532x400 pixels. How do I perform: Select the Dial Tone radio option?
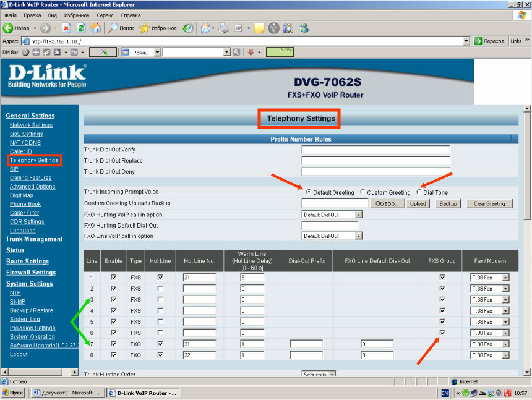pos(419,192)
